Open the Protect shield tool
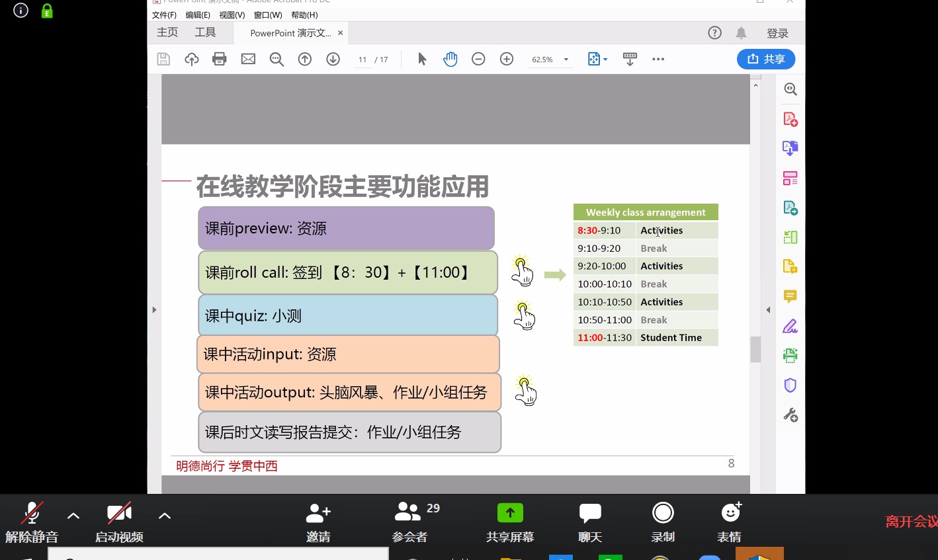This screenshot has height=560, width=938. 790,384
